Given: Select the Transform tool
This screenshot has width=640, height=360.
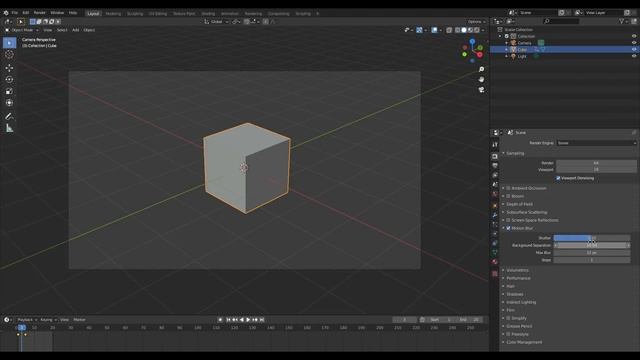Looking at the screenshot, I should [x=9, y=103].
